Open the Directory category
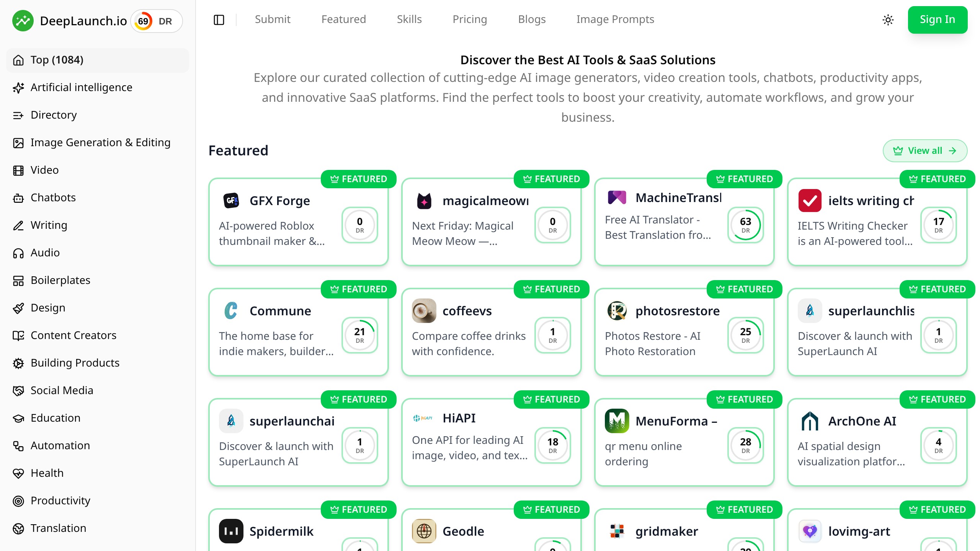This screenshot has height=551, width=980. coord(98,115)
